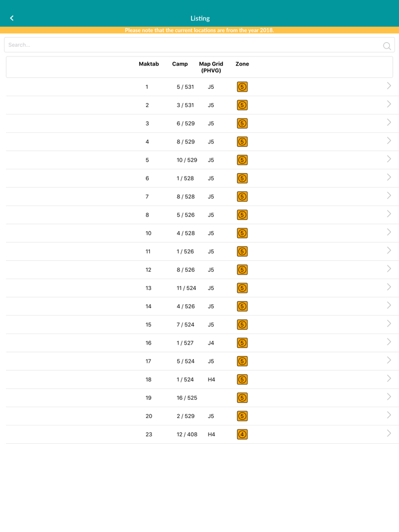Open the row for camp 10 / 529

(202, 160)
